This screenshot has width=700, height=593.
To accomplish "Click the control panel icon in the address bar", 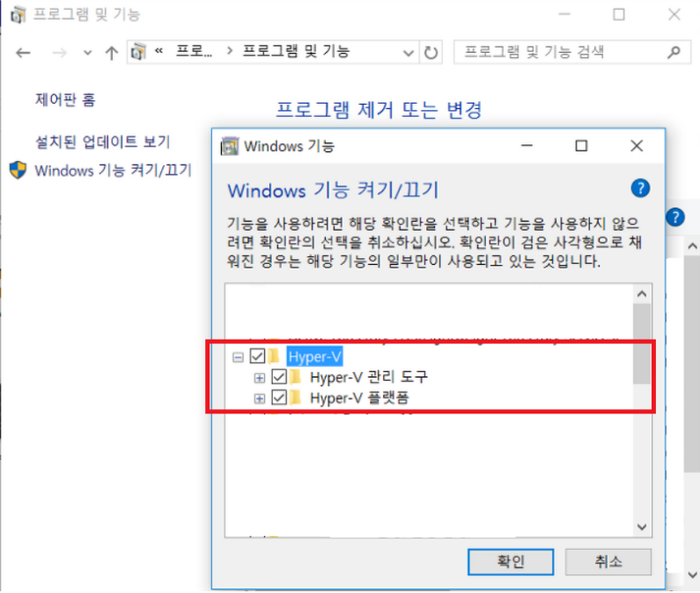I will click(x=139, y=52).
